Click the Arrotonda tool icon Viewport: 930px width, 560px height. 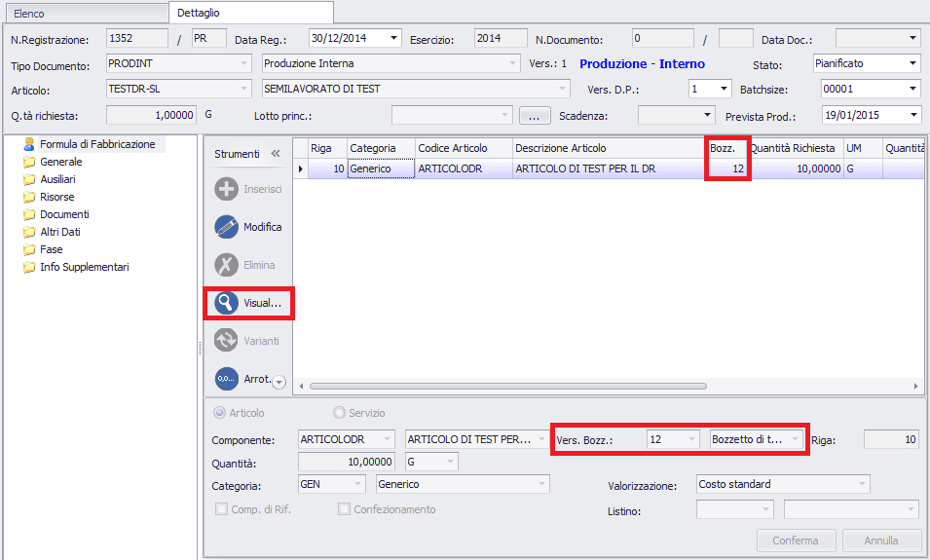pyautogui.click(x=226, y=378)
